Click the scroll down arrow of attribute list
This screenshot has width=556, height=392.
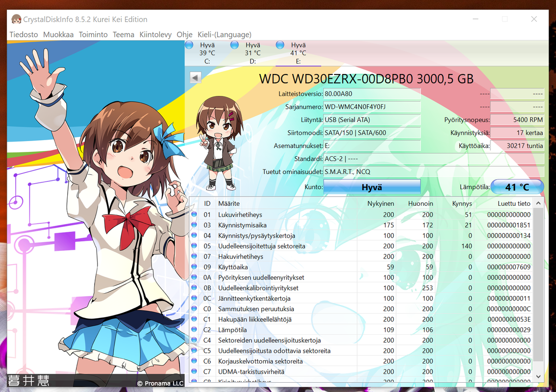tap(538, 376)
